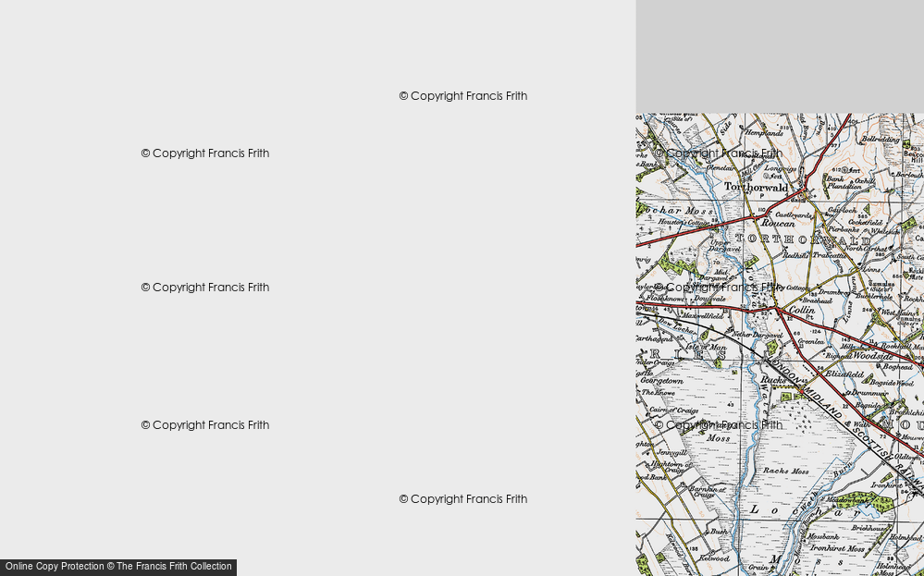Screen dimensions: 924x576
Task: Click the Georgetown place name
Action: click(x=662, y=381)
